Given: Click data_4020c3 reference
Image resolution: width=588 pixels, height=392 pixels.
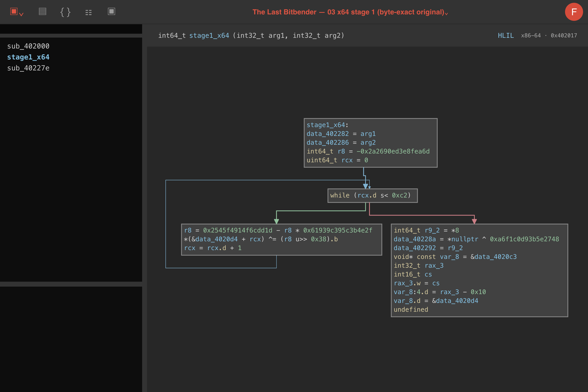Looking at the screenshot, I should tap(495, 257).
